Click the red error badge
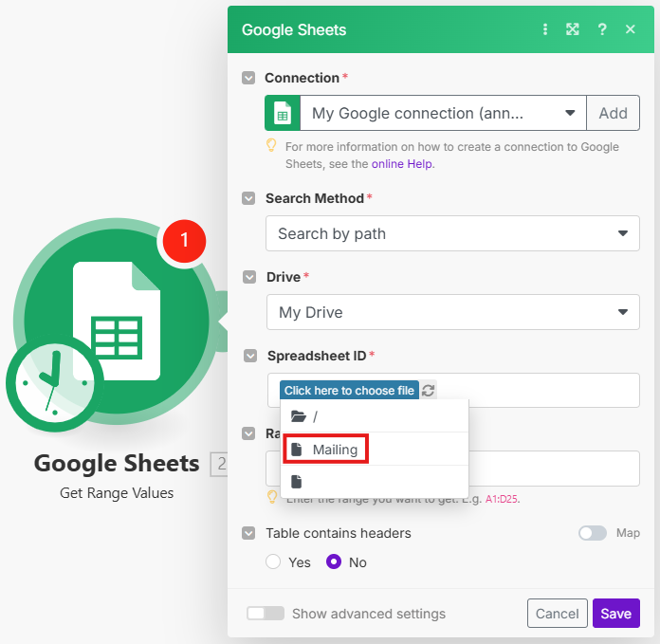660x644 pixels. click(184, 241)
